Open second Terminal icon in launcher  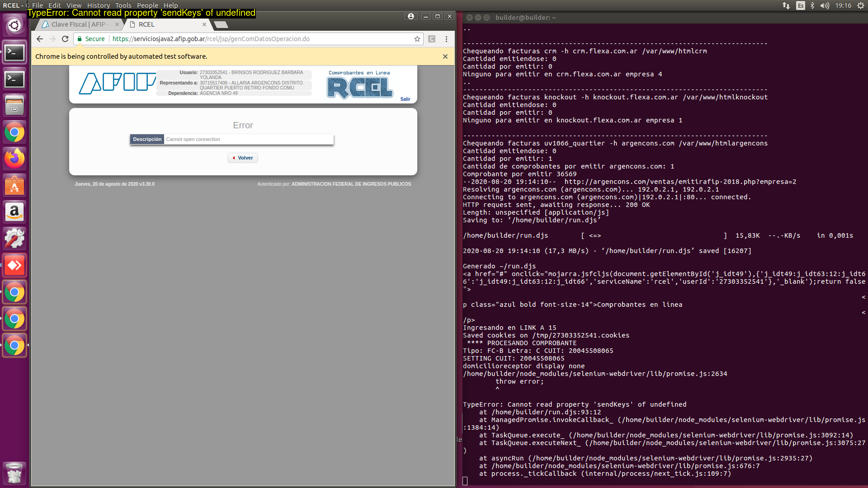pos(14,79)
